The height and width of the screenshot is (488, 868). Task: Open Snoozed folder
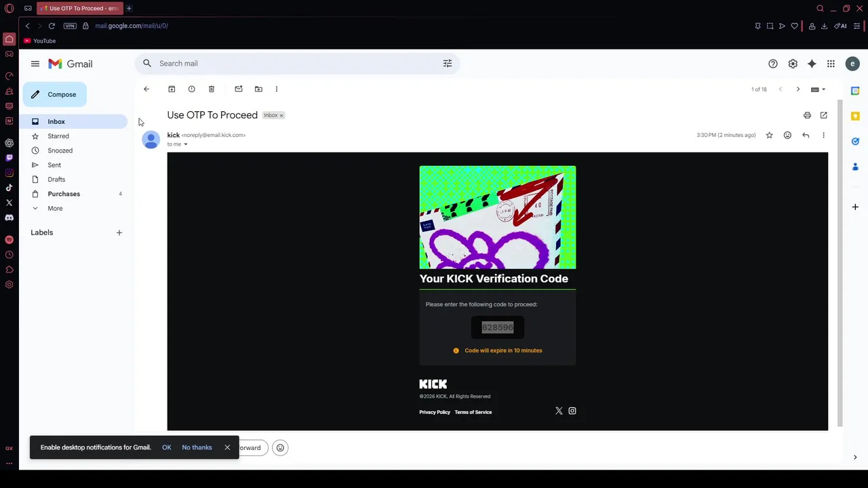pos(60,150)
